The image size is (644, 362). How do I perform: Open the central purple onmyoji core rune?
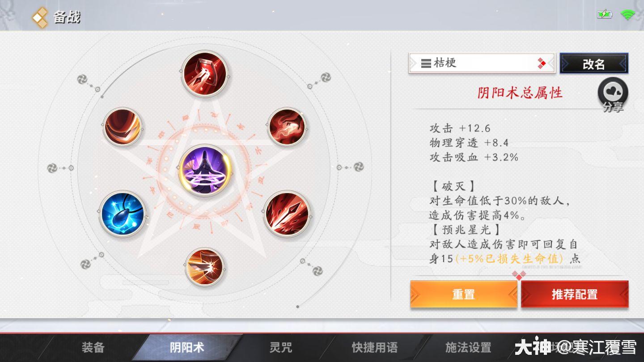205,171
